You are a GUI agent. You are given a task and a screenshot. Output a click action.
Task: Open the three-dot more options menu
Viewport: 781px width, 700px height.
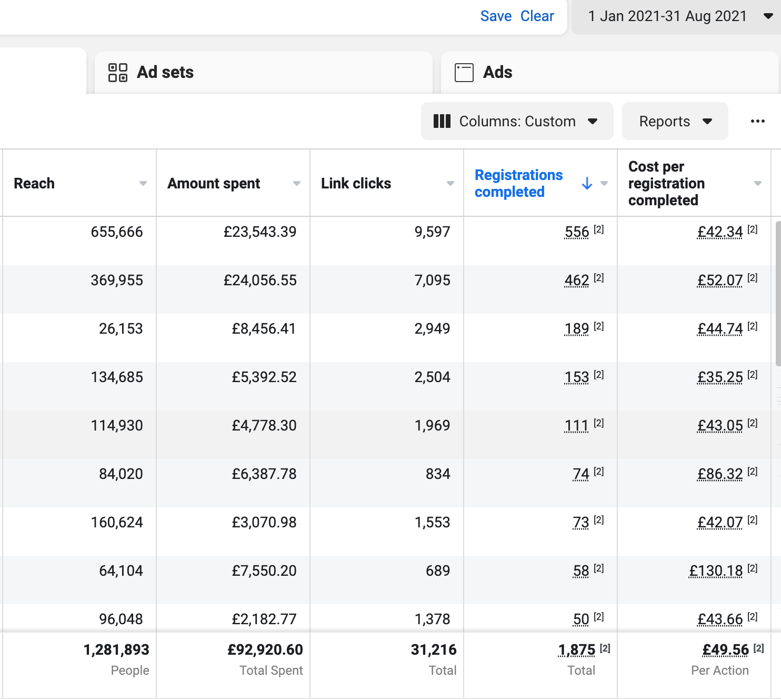point(757,122)
